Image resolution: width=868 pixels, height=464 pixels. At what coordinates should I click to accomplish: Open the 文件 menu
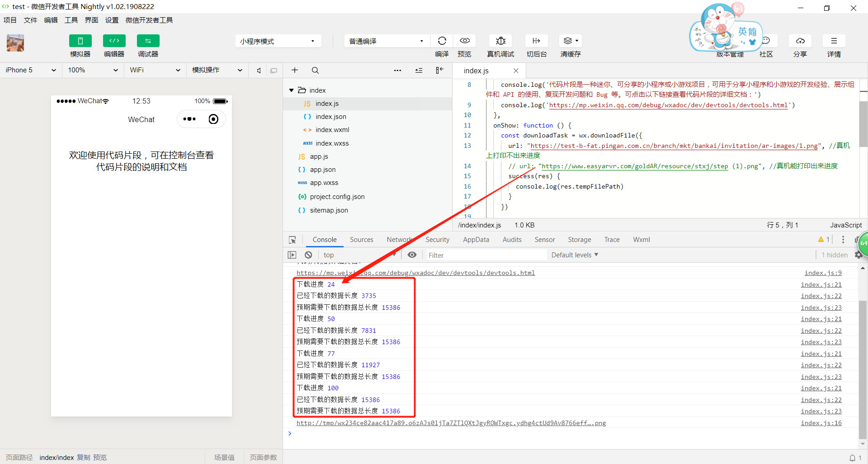(x=30, y=20)
